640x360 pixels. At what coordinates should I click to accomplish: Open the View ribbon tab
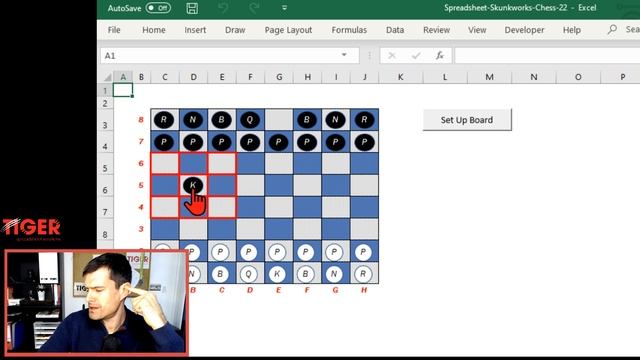click(477, 30)
